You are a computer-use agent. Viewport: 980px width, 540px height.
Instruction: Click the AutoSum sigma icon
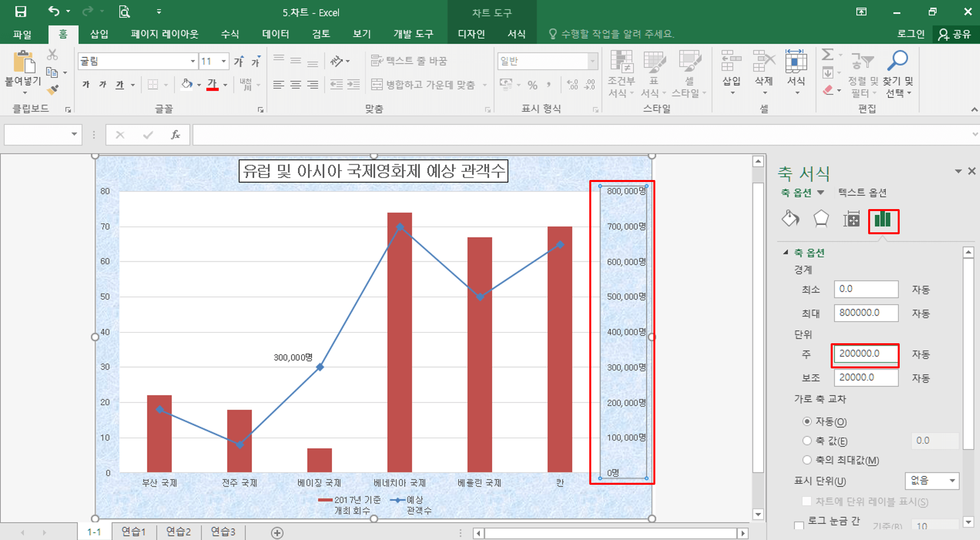point(828,55)
